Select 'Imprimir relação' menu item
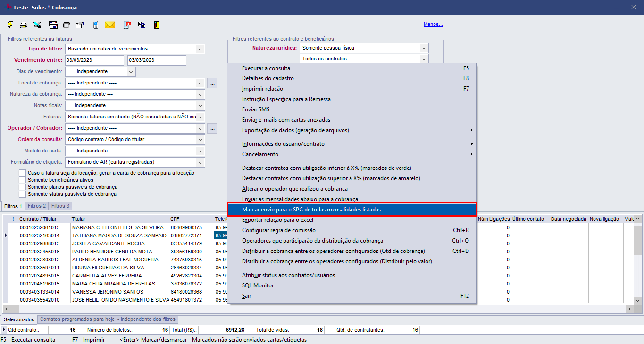644x344 pixels. pyautogui.click(x=352, y=89)
